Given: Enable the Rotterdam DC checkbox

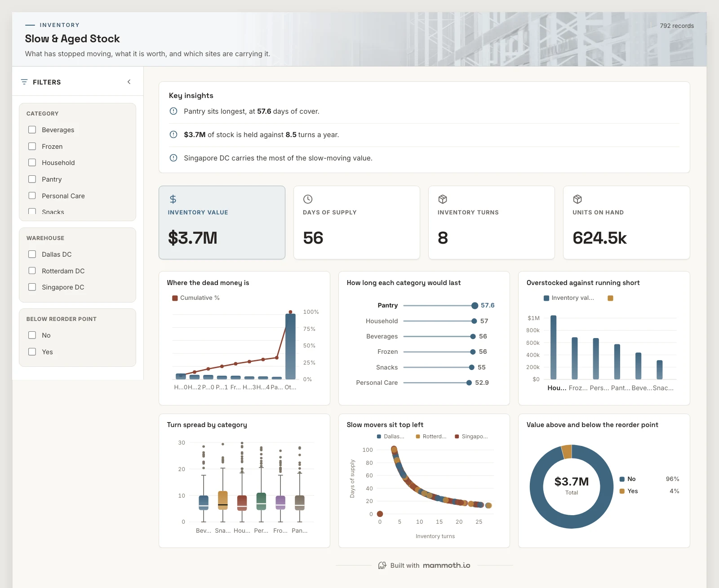Looking at the screenshot, I should pyautogui.click(x=32, y=271).
